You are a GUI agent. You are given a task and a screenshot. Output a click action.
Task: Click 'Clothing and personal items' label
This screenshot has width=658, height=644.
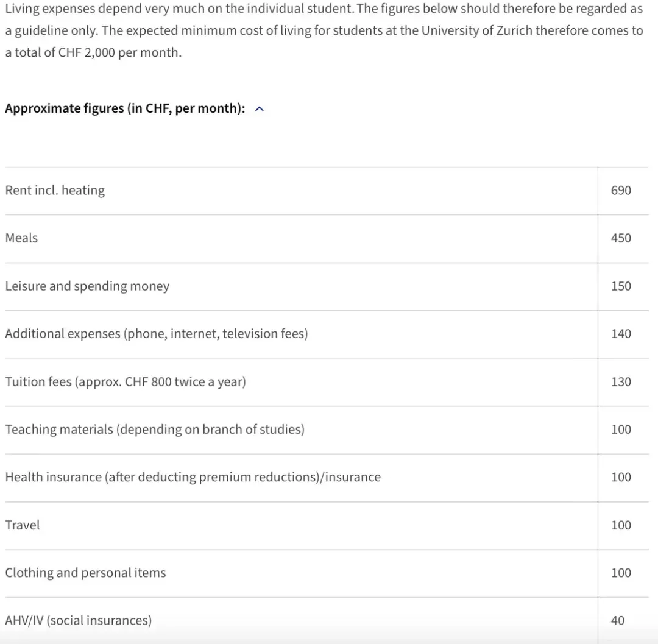[85, 573]
